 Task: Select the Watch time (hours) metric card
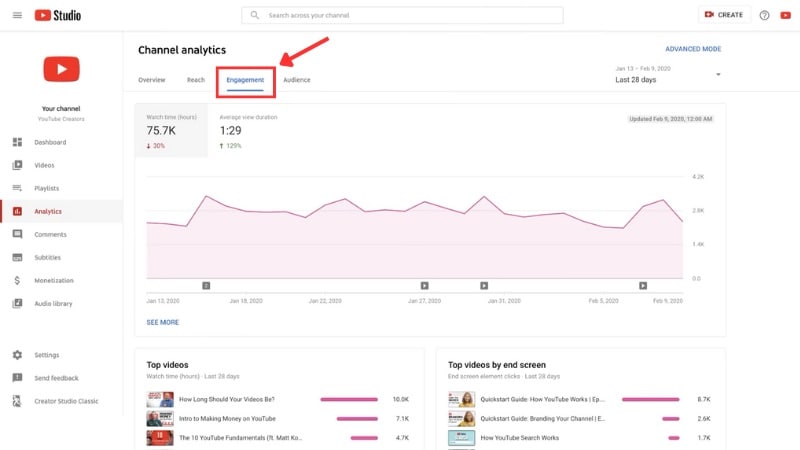pyautogui.click(x=171, y=131)
